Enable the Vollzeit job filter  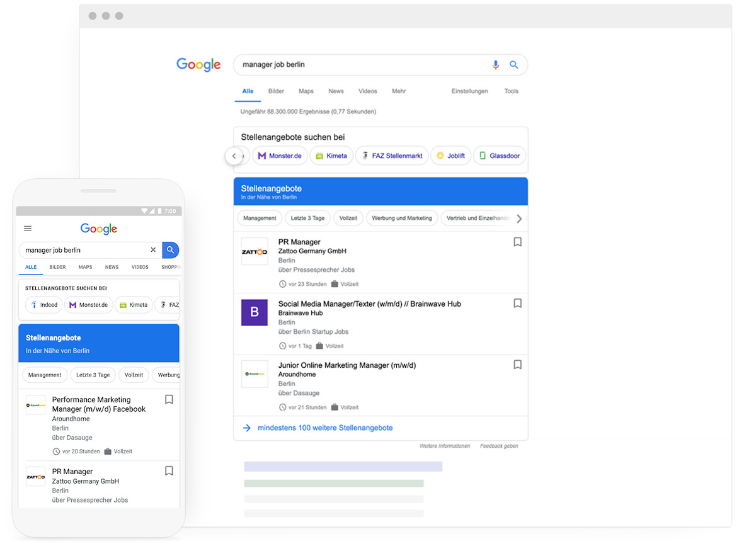click(348, 218)
